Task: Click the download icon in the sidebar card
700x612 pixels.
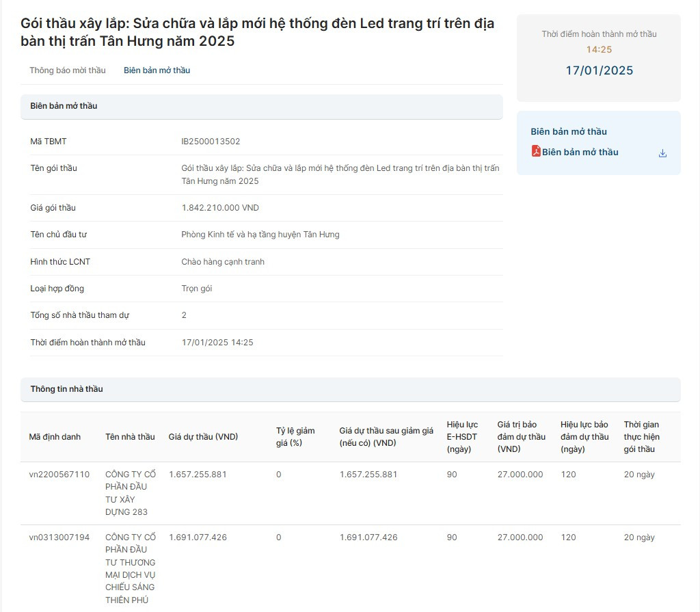Action: coord(662,153)
